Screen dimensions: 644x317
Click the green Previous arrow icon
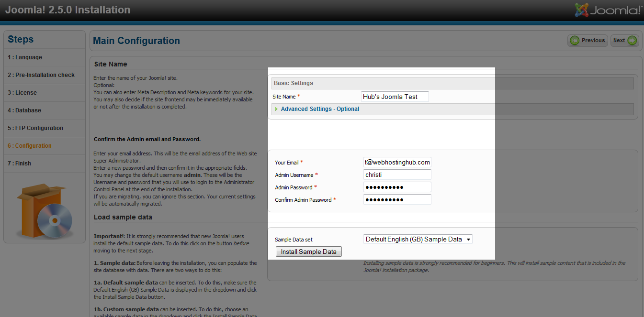[x=575, y=41]
